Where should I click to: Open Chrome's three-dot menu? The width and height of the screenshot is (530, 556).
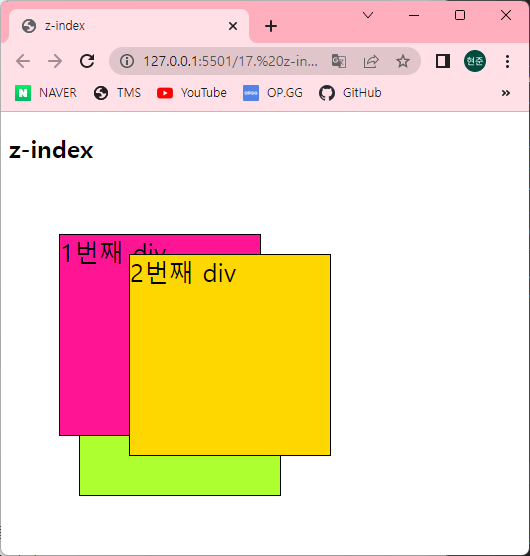coord(507,61)
